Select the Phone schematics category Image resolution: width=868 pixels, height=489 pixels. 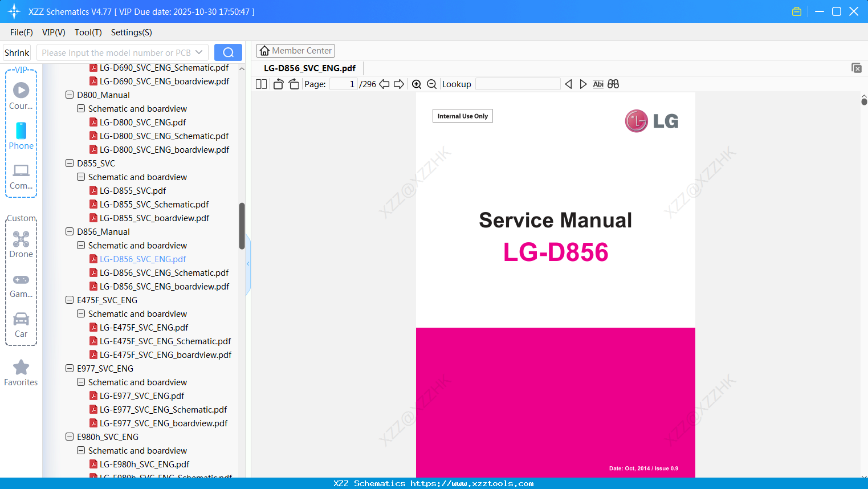[x=21, y=137]
